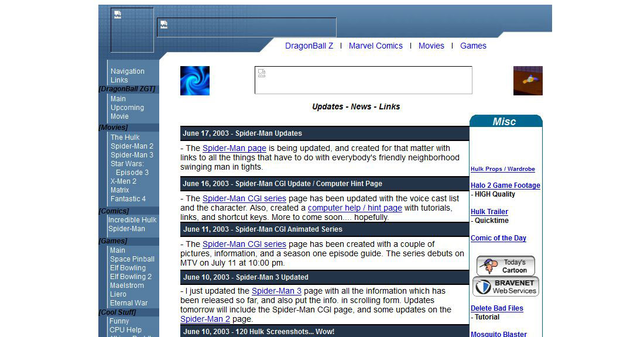Open Funny under Cool Stuff
The height and width of the screenshot is (337, 644).
(119, 321)
